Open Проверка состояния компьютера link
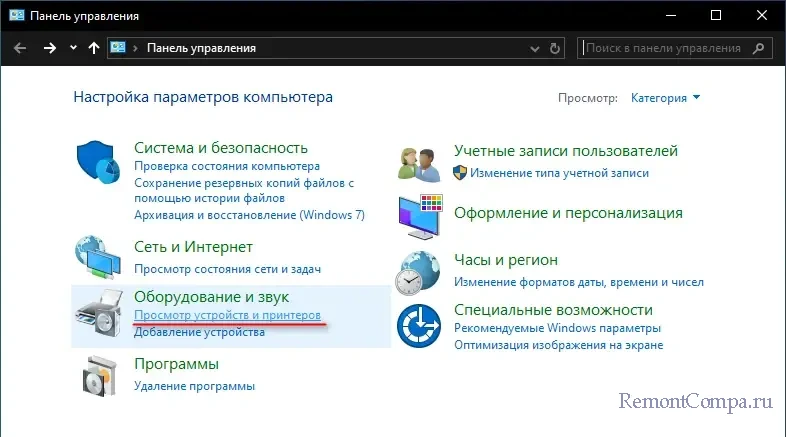This screenshot has width=786, height=437. click(x=227, y=166)
